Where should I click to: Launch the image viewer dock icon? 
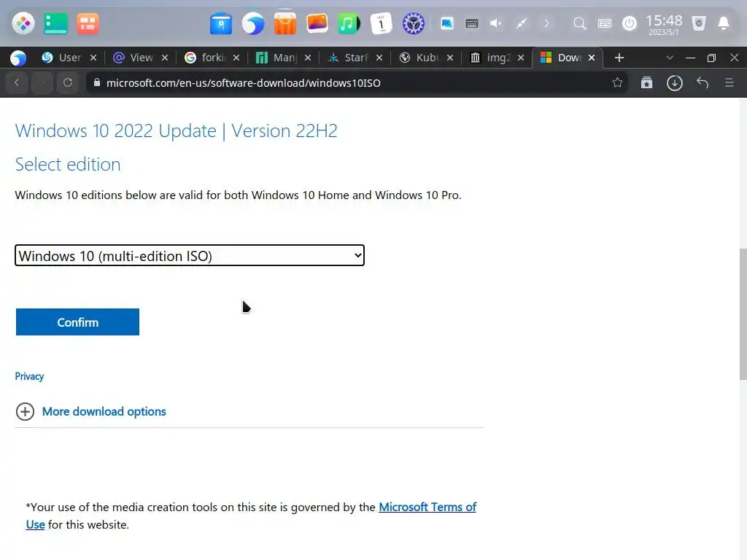317,23
